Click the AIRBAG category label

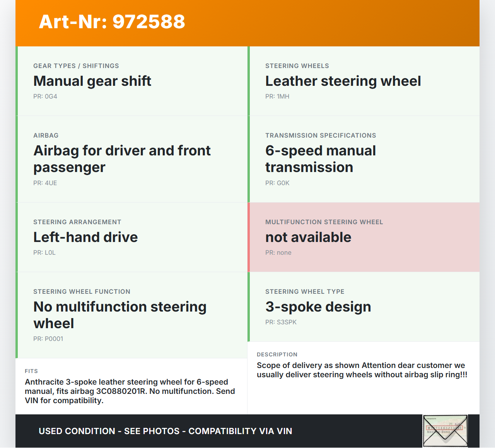pyautogui.click(x=46, y=136)
